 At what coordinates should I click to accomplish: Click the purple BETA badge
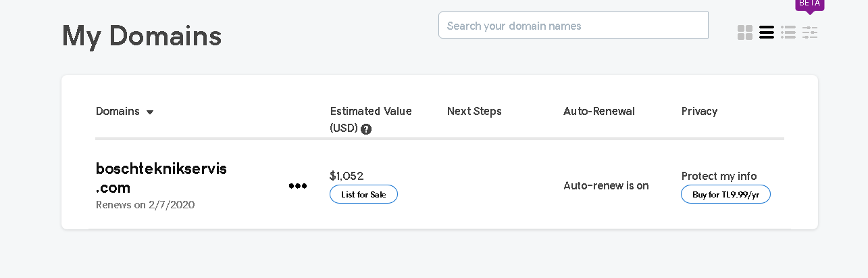[809, 4]
